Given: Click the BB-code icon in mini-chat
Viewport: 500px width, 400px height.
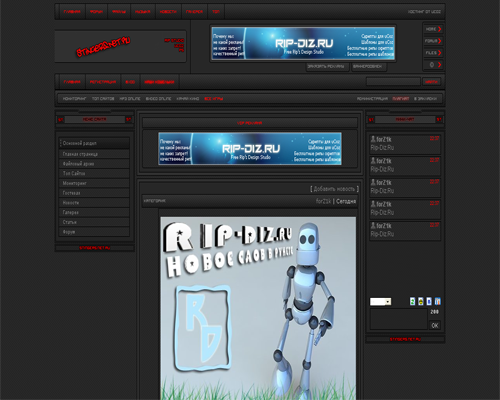Looking at the screenshot, I should [x=429, y=301].
